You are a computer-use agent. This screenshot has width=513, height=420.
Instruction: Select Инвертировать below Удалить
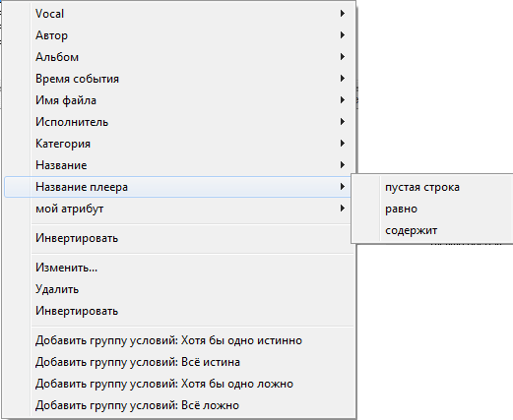pyautogui.click(x=179, y=311)
